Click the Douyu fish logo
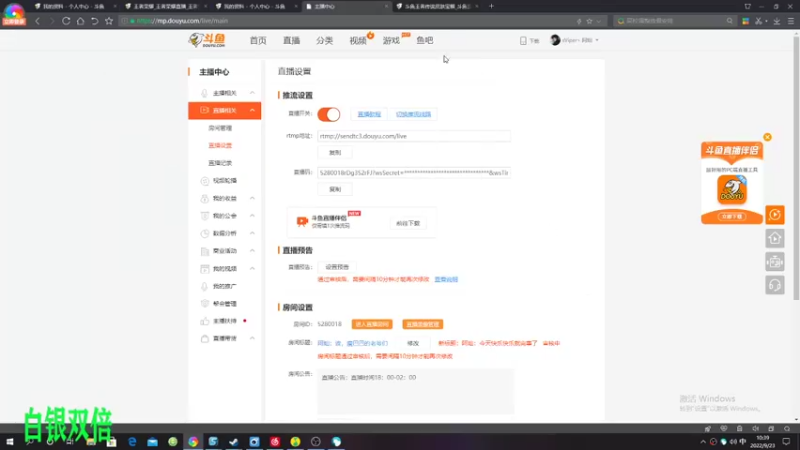Viewport: 800px width, 450px height. [x=207, y=40]
